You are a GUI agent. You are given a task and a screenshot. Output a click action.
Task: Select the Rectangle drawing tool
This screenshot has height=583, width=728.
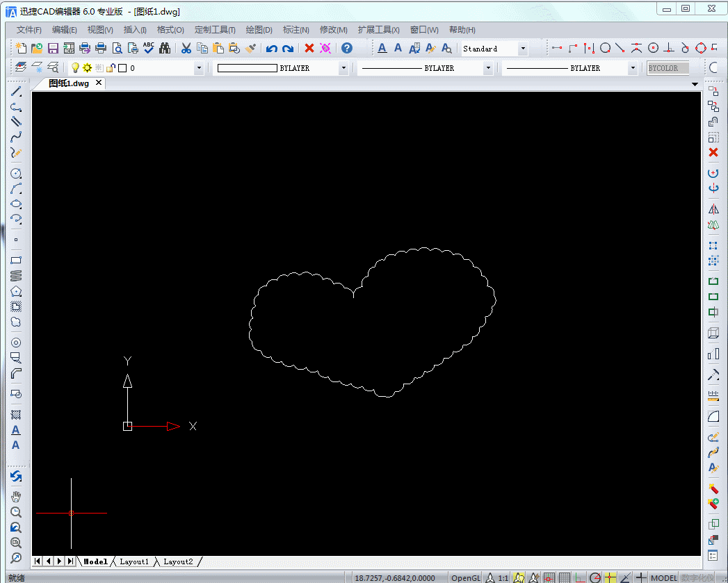[16, 261]
